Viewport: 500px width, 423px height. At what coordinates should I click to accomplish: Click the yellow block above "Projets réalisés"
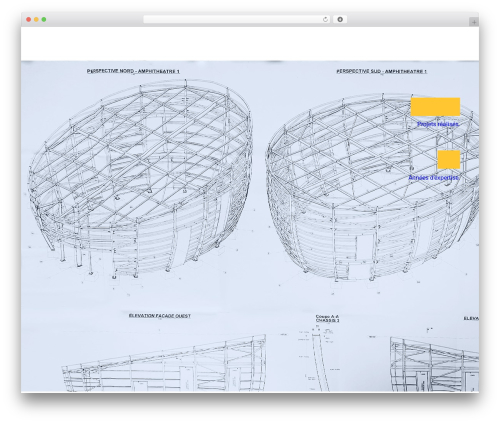pyautogui.click(x=435, y=107)
